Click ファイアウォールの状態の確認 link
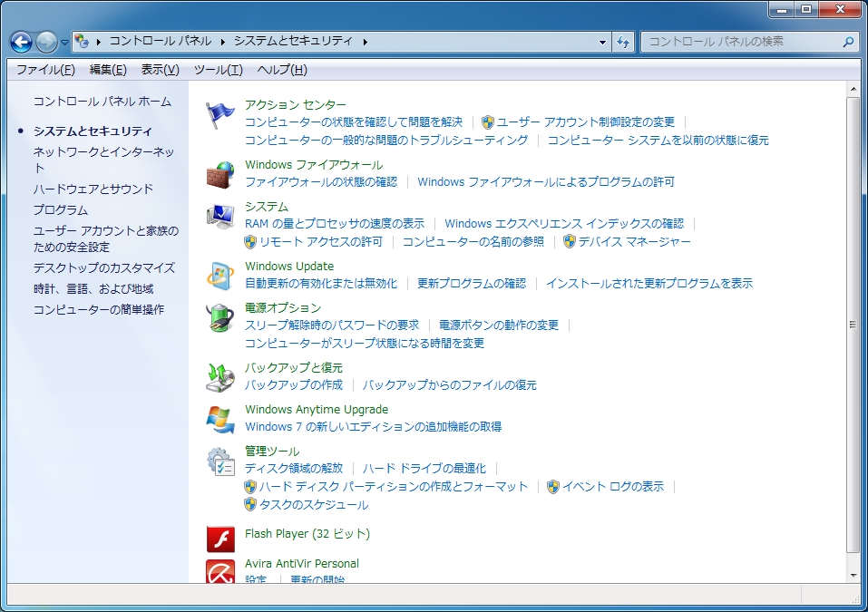868x612 pixels. click(321, 181)
